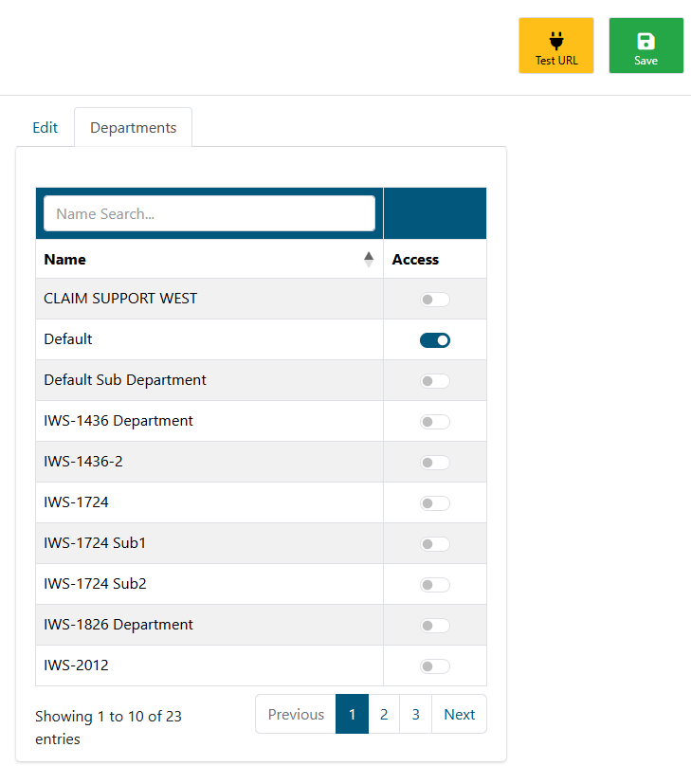Enable access for IWS-1826 Department
This screenshot has height=784, width=691.
(x=434, y=626)
